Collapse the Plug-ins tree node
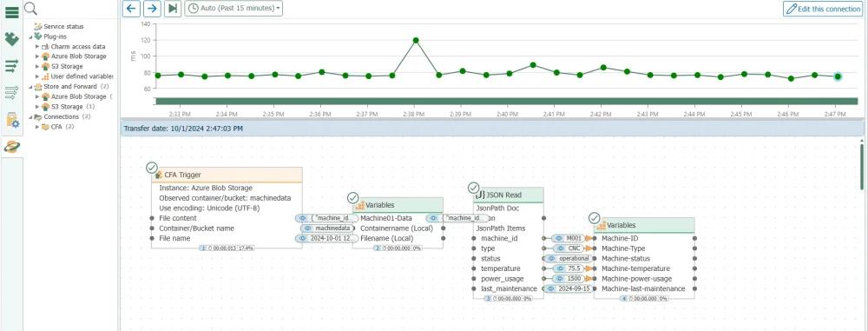The height and width of the screenshot is (331, 868). pyautogui.click(x=31, y=36)
